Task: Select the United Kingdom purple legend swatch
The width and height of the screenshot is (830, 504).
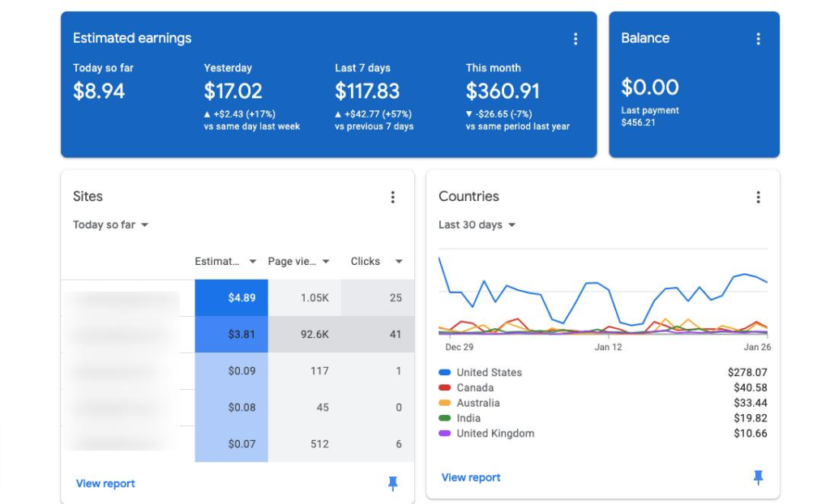Action: point(445,433)
